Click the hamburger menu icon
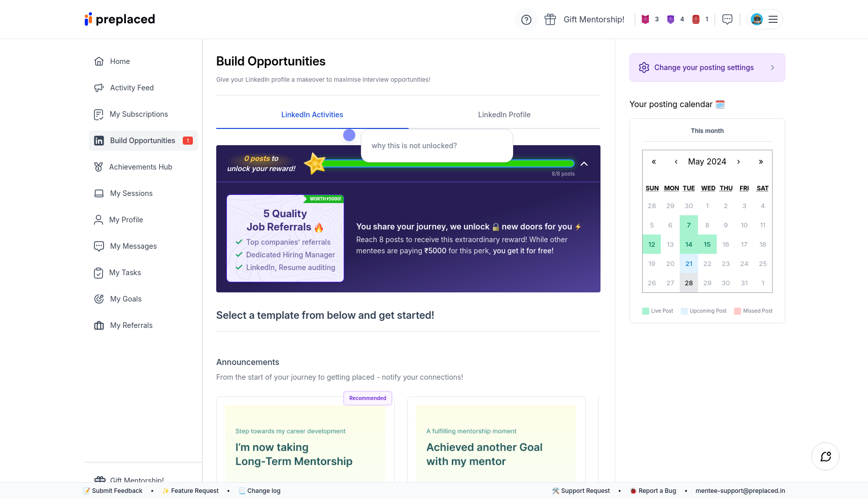The width and height of the screenshot is (868, 499). [x=773, y=19]
